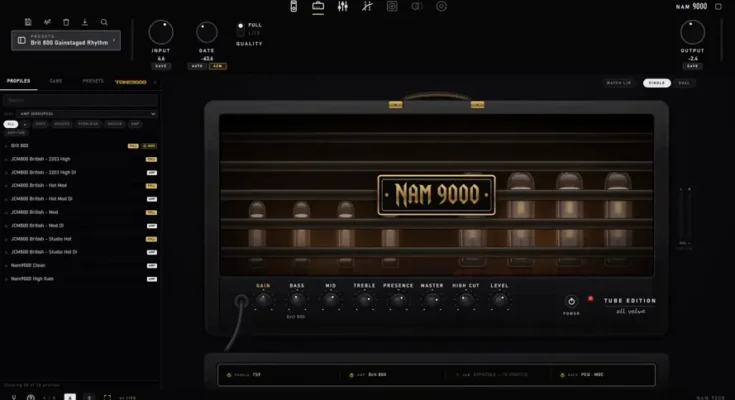The image size is (735, 400).
Task: Toggle rack PEQ power in signal chain
Action: (x=562, y=375)
